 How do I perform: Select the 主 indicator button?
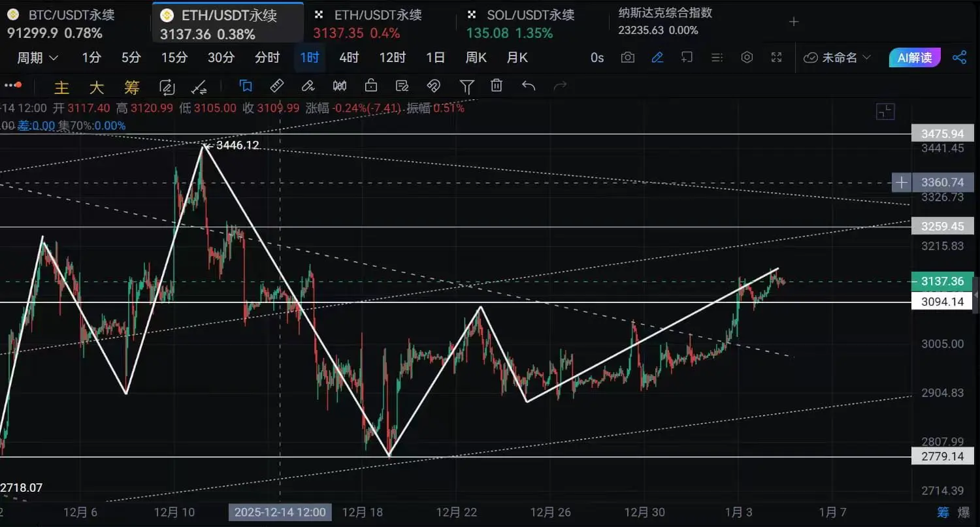(x=61, y=87)
